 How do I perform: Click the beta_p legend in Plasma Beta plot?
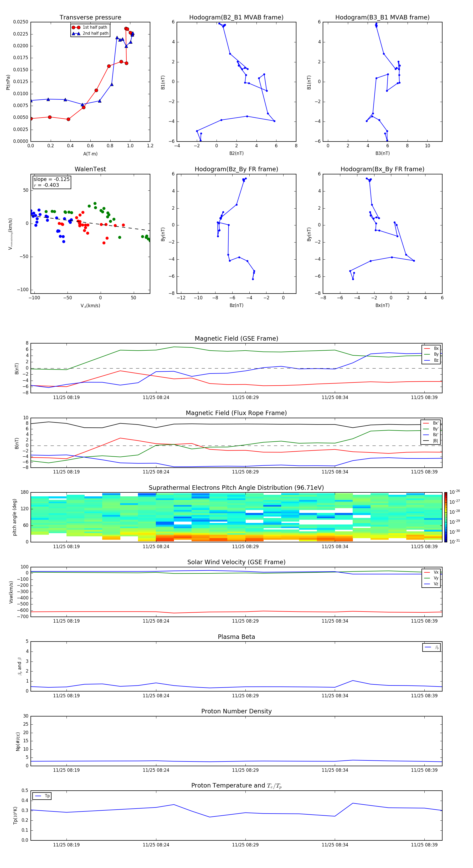click(x=431, y=647)
